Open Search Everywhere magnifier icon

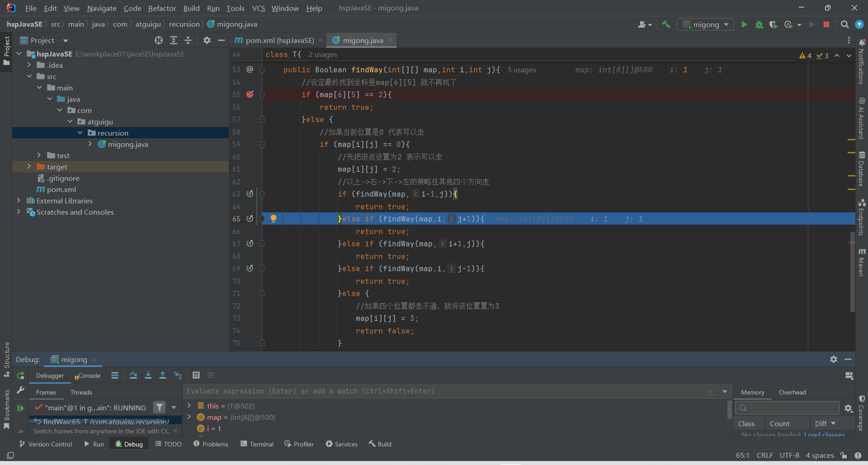point(844,24)
